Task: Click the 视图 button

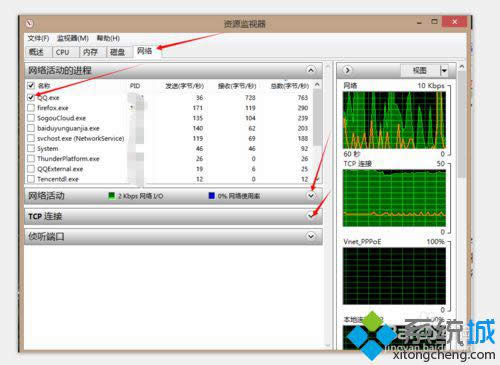Action: click(x=419, y=70)
